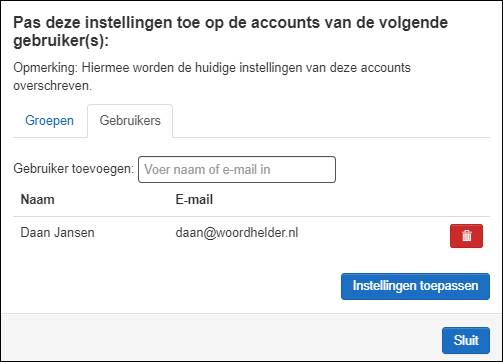Viewport: 503px width, 362px height.
Task: Delete Daan Jansen with the red trash icon
Action: [x=466, y=236]
